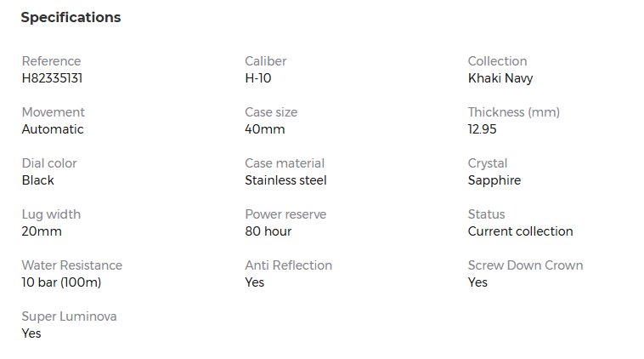This screenshot has width=644, height=359.
Task: Click the Screw Down Crown label
Action: click(x=525, y=265)
